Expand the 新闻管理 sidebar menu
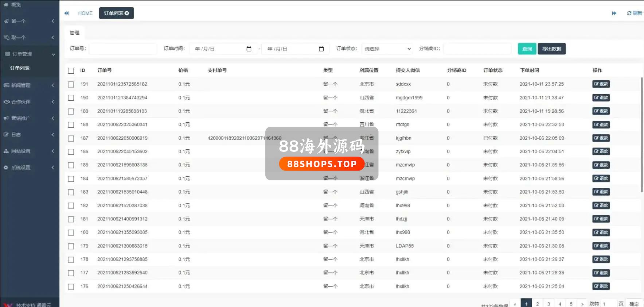This screenshot has width=644, height=307. pyautogui.click(x=29, y=85)
